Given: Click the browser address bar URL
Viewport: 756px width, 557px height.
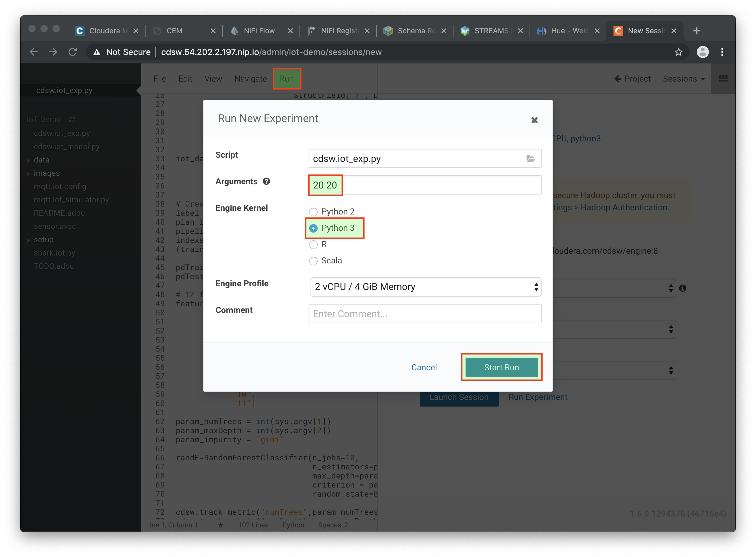Looking at the screenshot, I should tap(271, 52).
